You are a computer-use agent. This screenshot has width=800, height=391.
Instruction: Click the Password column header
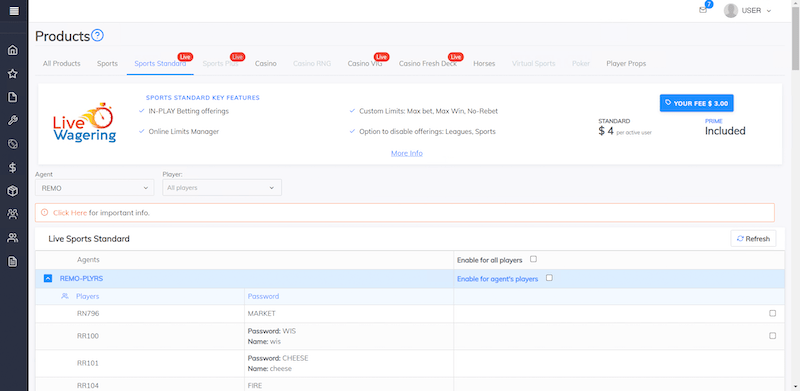coord(263,296)
